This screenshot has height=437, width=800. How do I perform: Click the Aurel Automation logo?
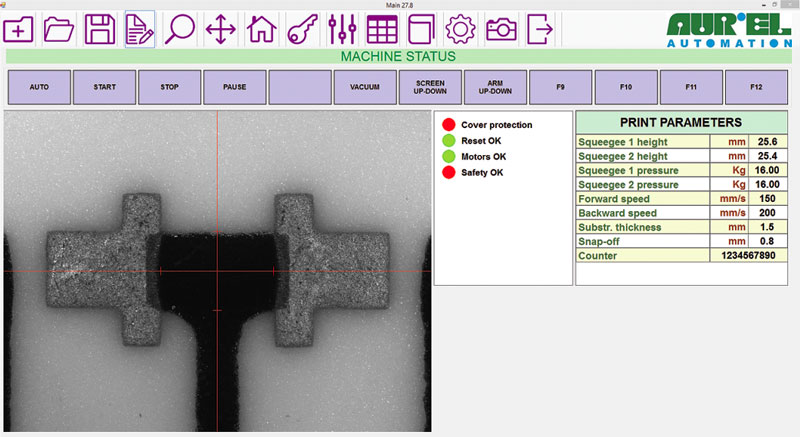730,31
